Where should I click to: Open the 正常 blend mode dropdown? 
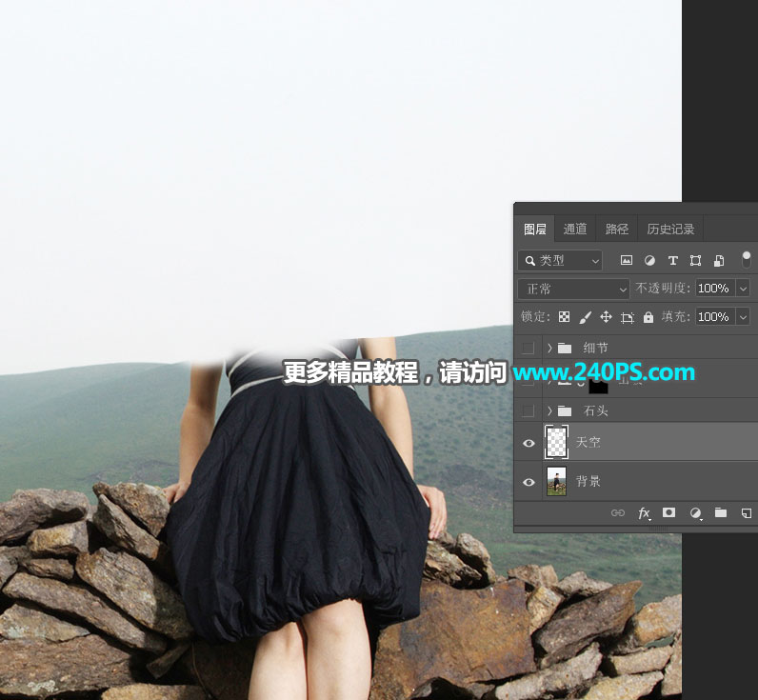click(x=574, y=290)
